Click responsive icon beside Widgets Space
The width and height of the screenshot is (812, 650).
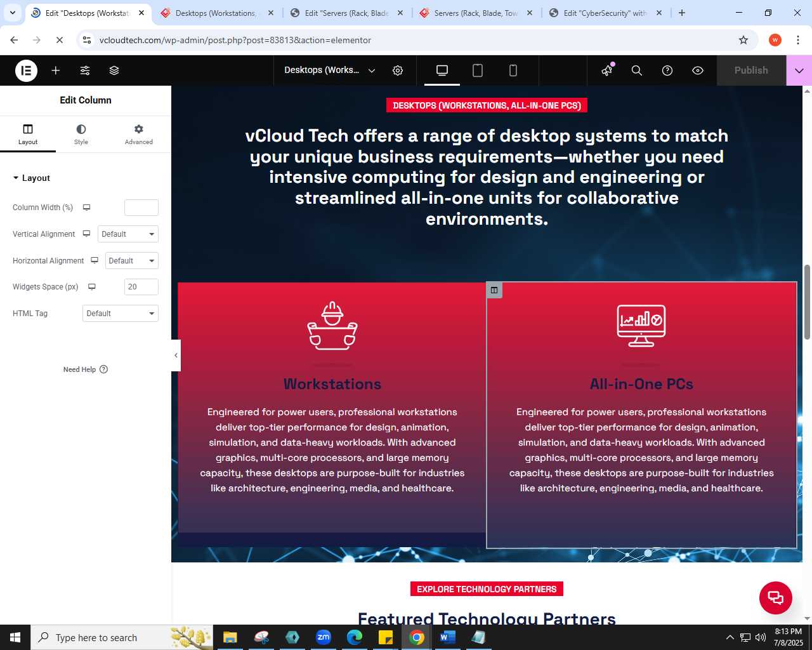pyautogui.click(x=92, y=287)
